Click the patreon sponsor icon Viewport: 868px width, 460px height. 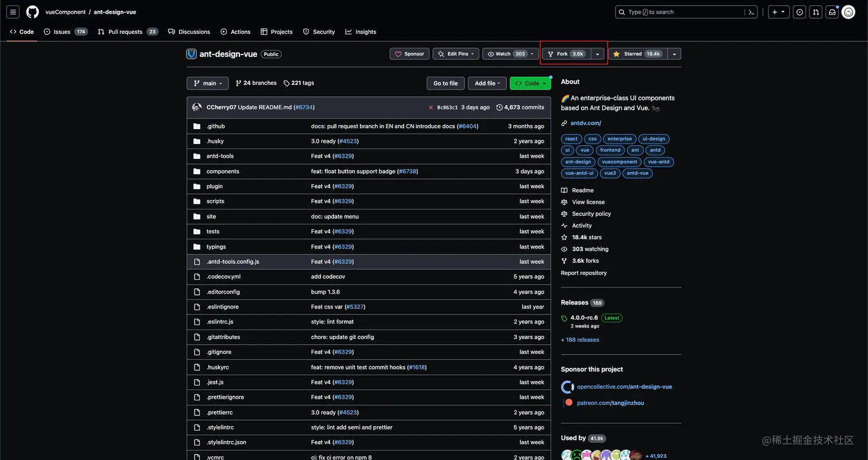point(568,403)
